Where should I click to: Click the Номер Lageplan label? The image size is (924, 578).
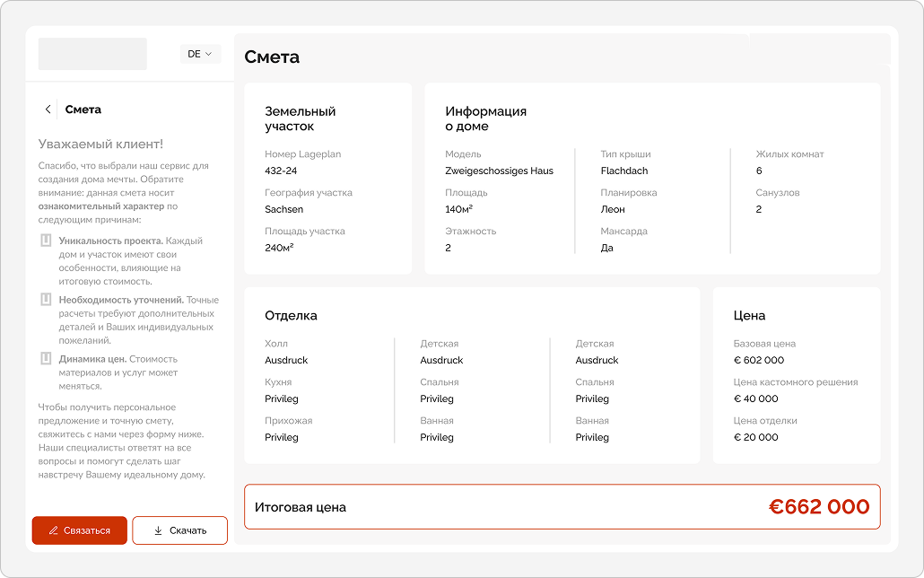[x=303, y=154]
